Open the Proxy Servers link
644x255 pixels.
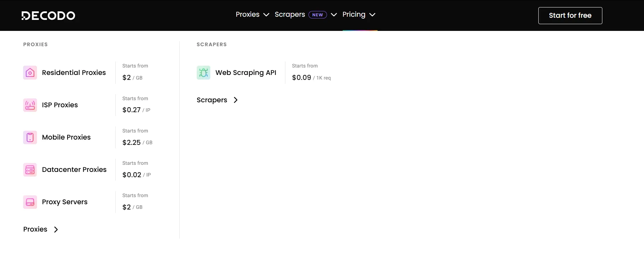coord(64,202)
